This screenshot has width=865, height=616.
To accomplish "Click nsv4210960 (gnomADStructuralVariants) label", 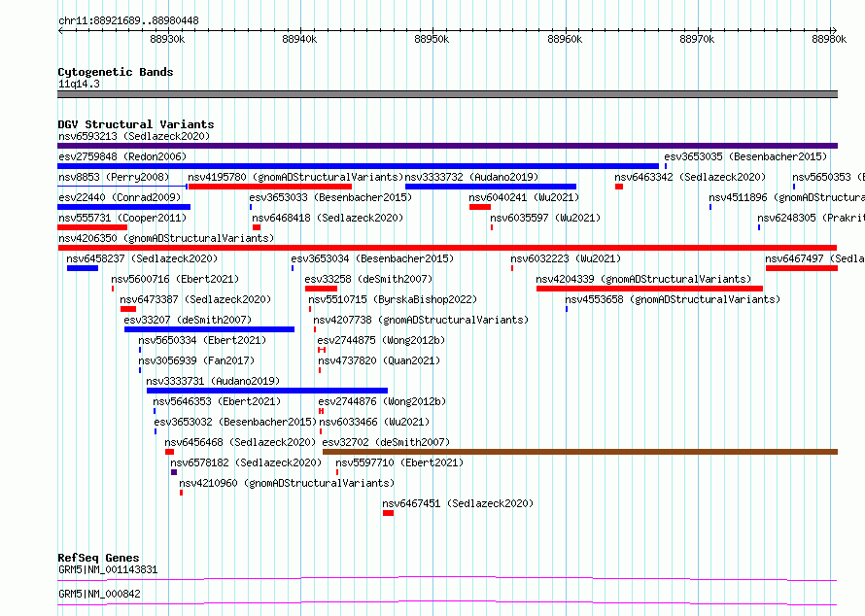I will (x=287, y=483).
